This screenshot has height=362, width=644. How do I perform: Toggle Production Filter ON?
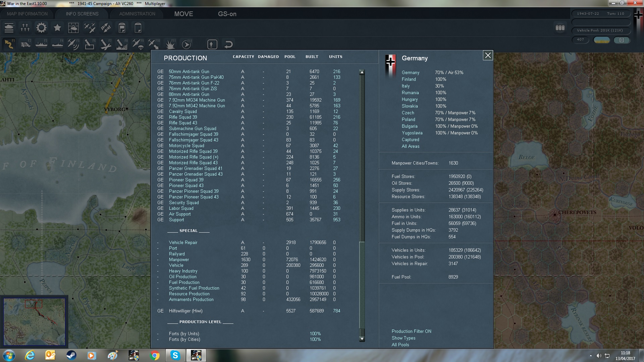[412, 331]
